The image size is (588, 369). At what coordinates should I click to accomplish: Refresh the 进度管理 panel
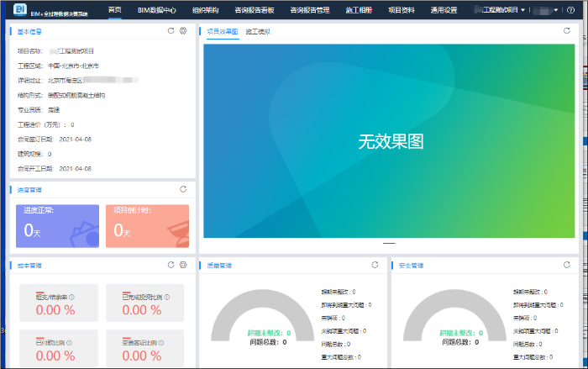click(x=183, y=189)
